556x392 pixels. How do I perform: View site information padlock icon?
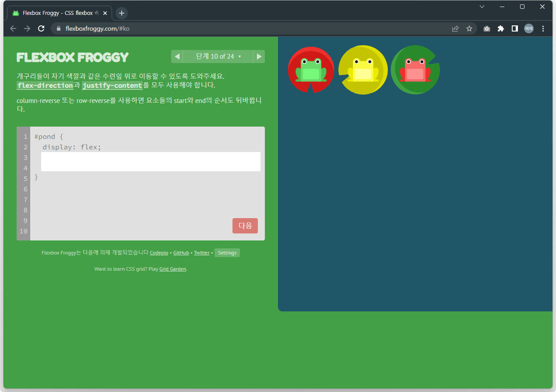(58, 28)
